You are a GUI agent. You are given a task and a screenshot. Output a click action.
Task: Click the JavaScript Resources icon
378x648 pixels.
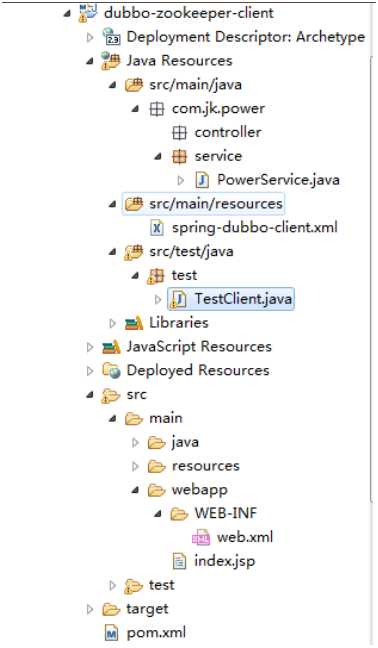point(111,347)
